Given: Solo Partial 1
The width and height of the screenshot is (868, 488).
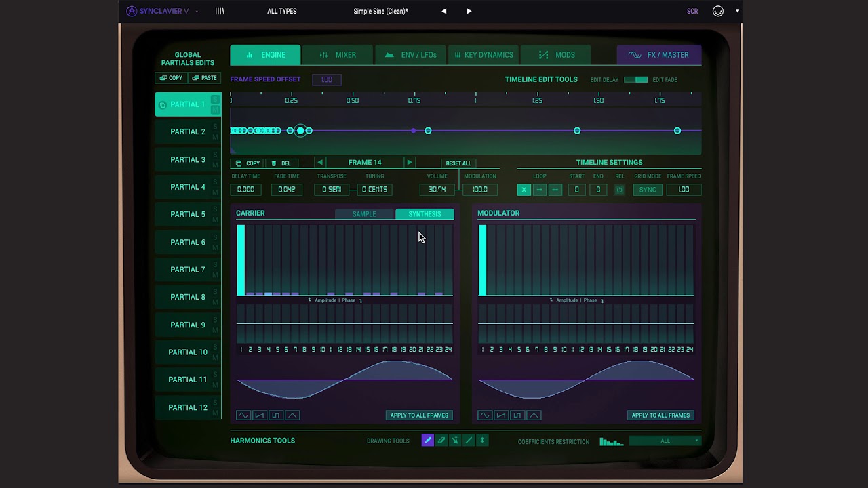Looking at the screenshot, I should [216, 100].
